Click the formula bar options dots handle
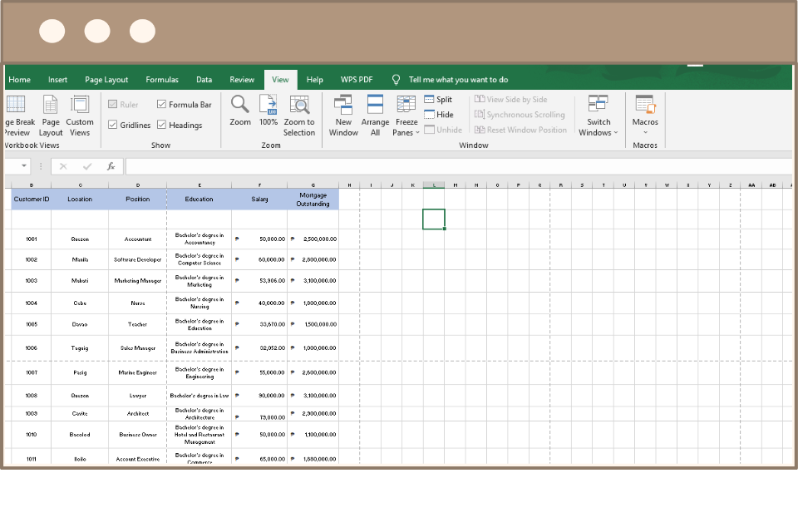 [41, 166]
